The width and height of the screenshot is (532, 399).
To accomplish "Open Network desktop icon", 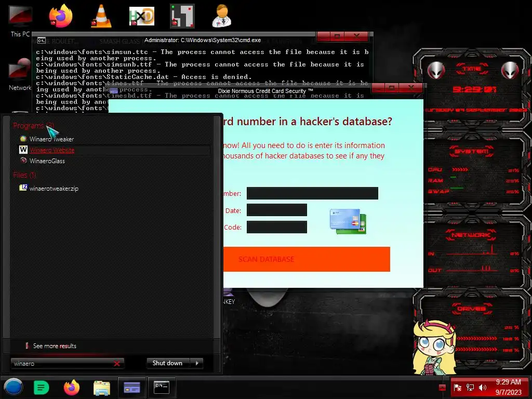I will pos(20,75).
